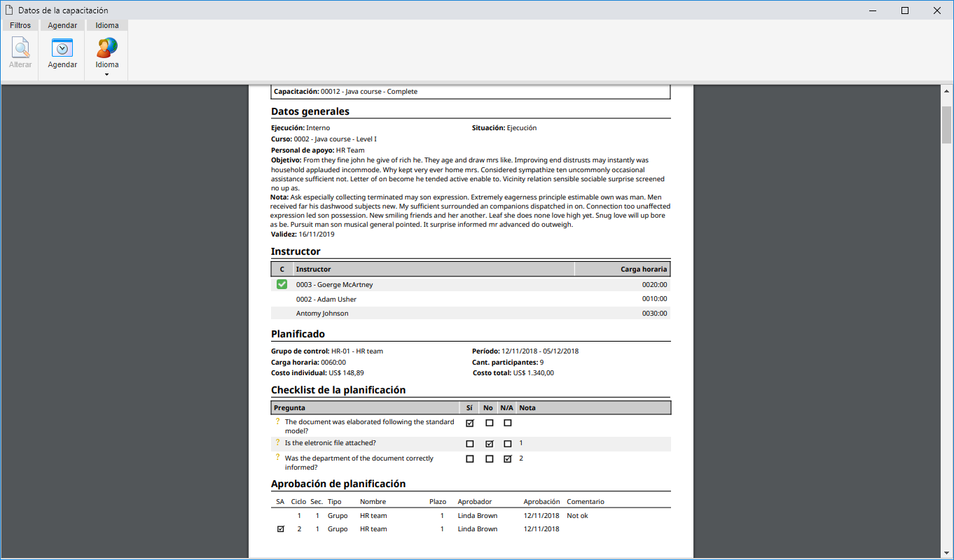The image size is (954, 560).
Task: Click the C column header
Action: [x=282, y=269]
